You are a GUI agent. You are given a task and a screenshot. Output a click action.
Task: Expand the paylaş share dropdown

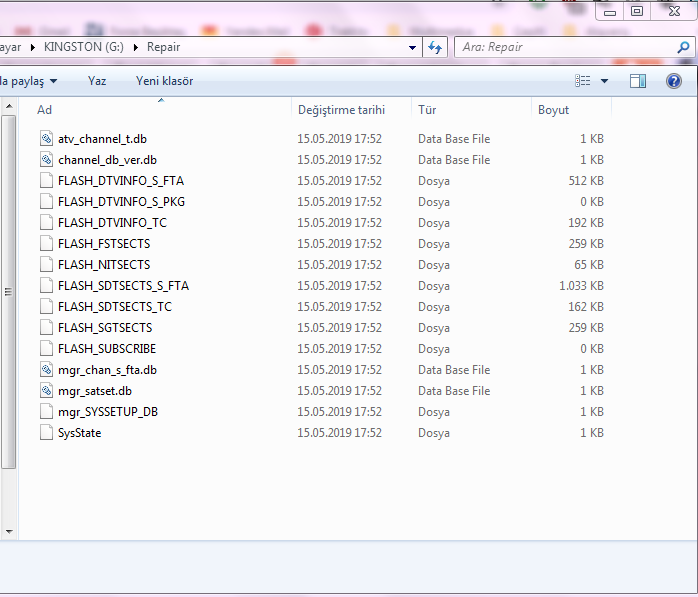53,81
